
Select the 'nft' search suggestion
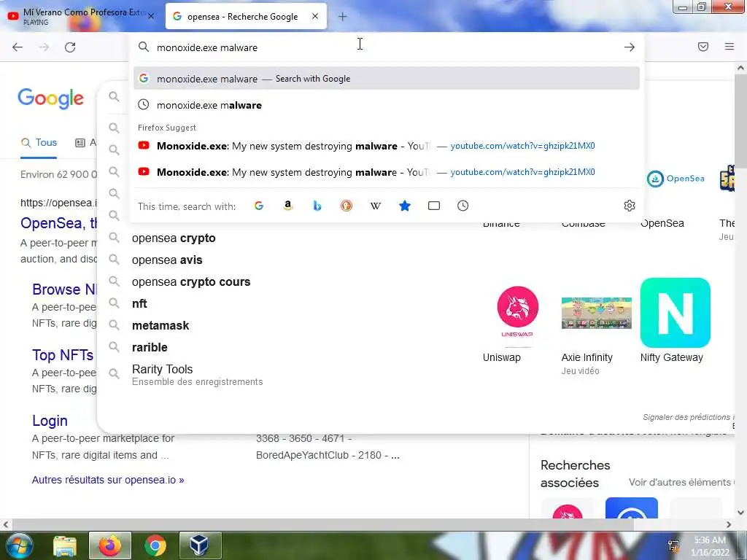coord(139,304)
